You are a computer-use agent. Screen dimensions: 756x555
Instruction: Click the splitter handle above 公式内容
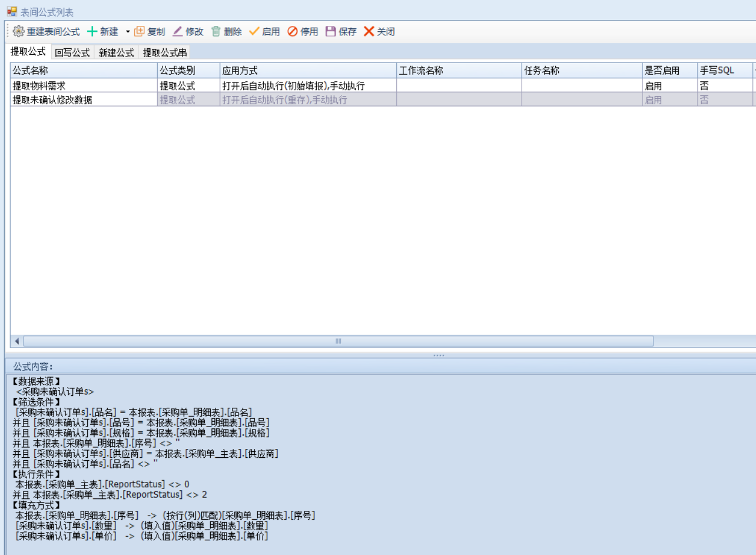coord(439,355)
